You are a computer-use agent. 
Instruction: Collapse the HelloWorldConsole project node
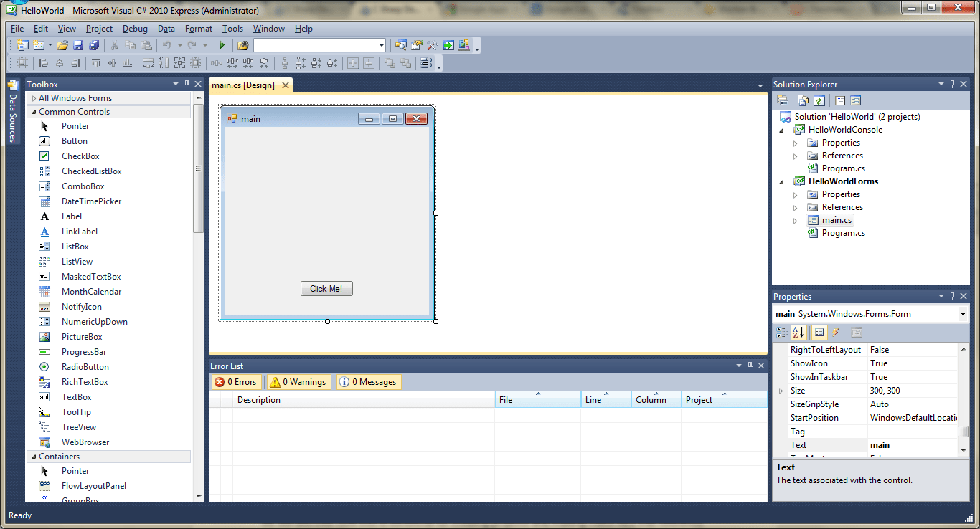coord(781,130)
